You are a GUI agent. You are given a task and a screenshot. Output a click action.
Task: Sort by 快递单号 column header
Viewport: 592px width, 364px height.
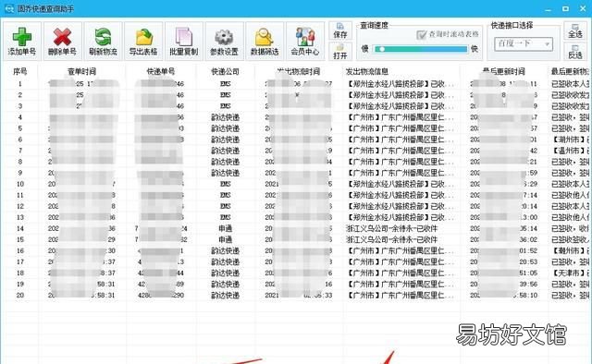(x=161, y=71)
